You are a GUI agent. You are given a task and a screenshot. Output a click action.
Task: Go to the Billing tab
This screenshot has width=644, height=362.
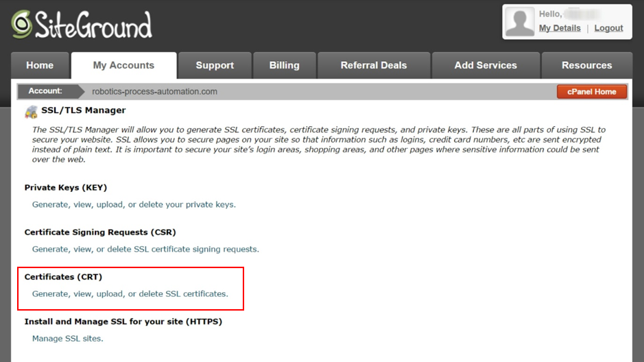284,65
